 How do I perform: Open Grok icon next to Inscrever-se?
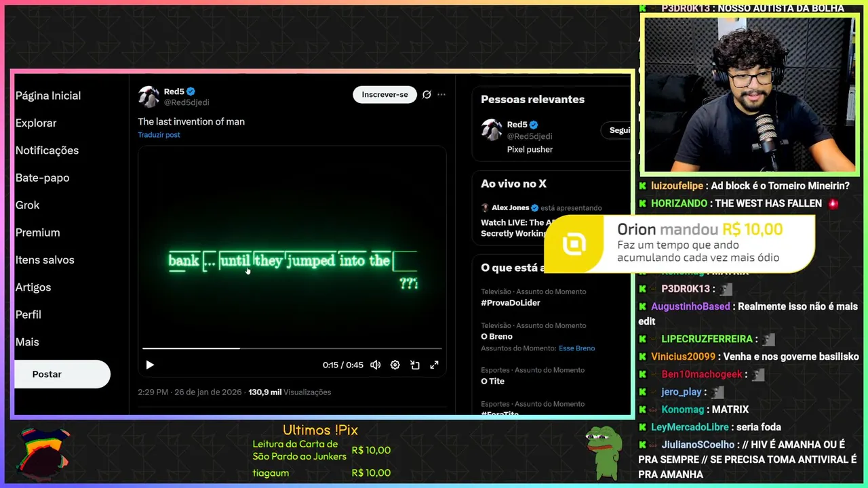coord(427,94)
